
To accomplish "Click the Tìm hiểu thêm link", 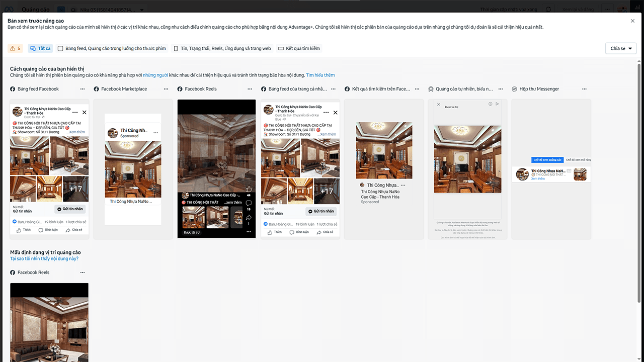I will pyautogui.click(x=320, y=75).
